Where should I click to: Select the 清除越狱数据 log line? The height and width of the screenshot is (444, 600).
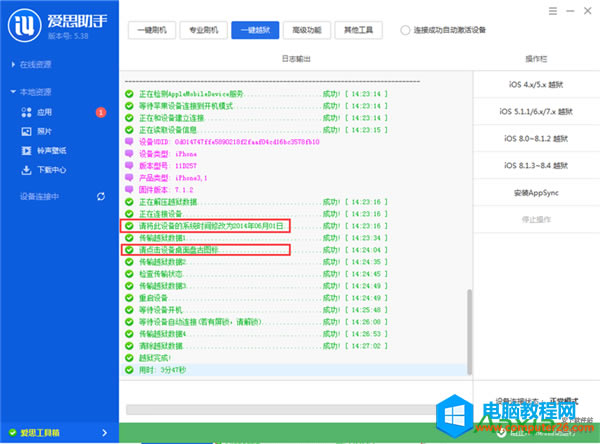tap(256, 346)
